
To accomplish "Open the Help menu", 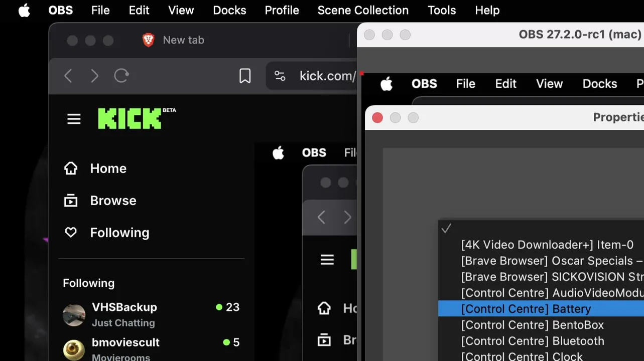I will coord(487,10).
